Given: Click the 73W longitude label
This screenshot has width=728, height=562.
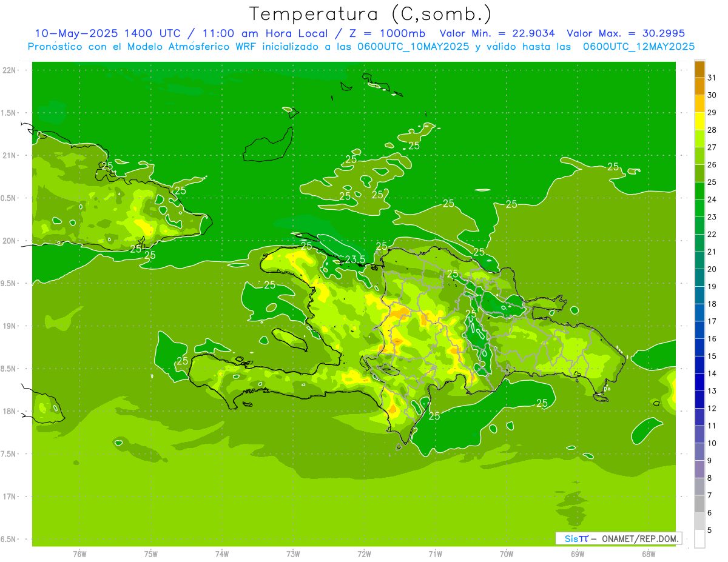Looking at the screenshot, I should 293,554.
